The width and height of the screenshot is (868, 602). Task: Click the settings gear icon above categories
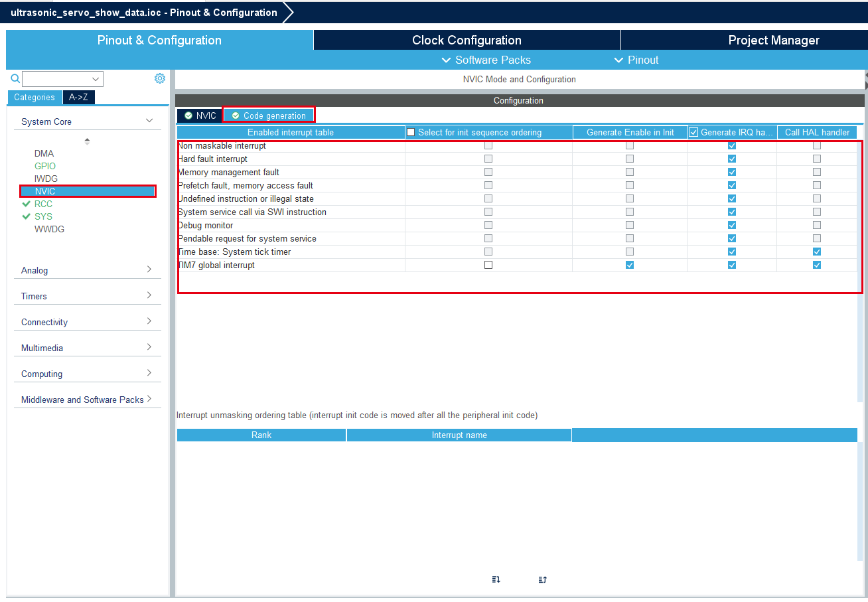(x=160, y=78)
